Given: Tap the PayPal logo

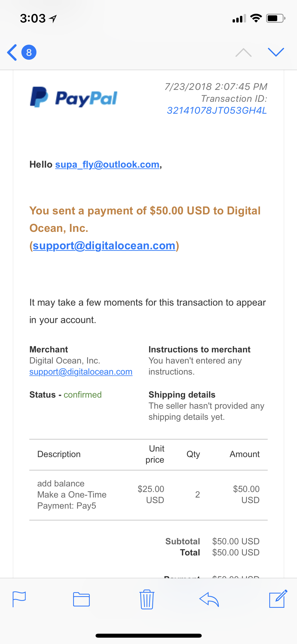Looking at the screenshot, I should pos(74,97).
